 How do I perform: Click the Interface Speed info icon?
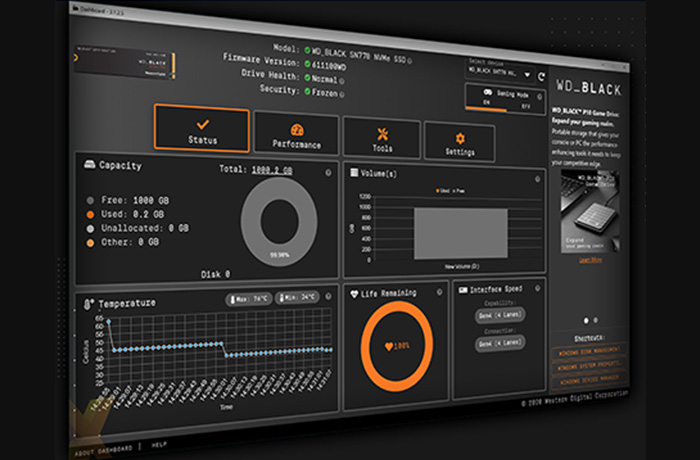point(538,289)
